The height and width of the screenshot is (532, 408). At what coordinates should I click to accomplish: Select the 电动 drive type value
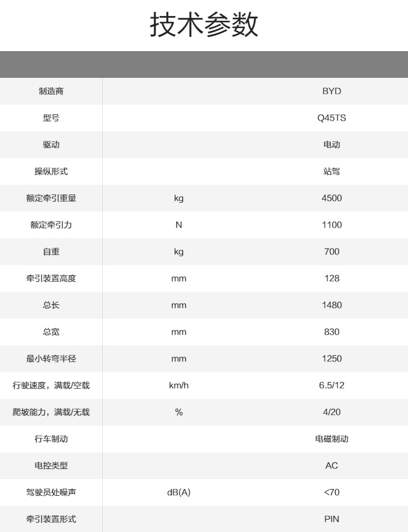(x=331, y=145)
